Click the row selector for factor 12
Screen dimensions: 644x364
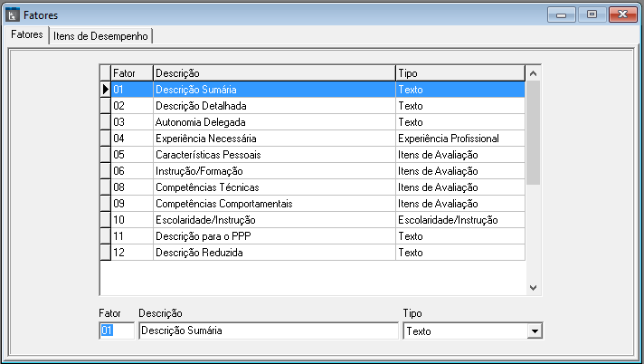(106, 253)
